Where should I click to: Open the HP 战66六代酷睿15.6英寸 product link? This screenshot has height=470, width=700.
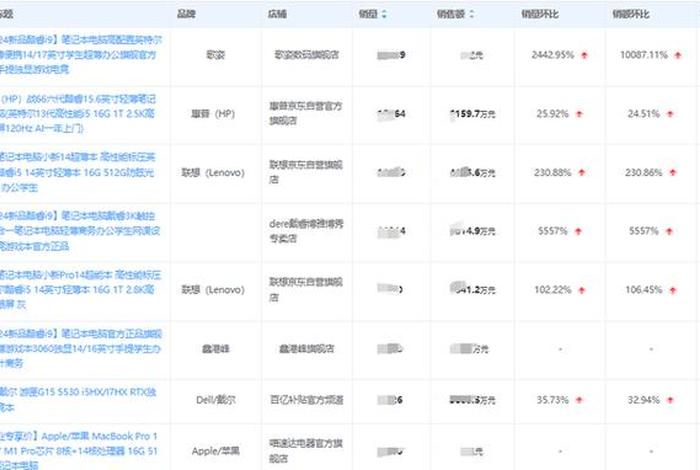point(78,114)
